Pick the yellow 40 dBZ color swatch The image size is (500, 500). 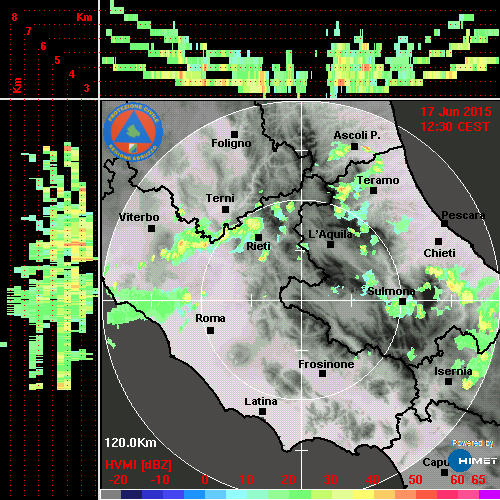[363, 495]
